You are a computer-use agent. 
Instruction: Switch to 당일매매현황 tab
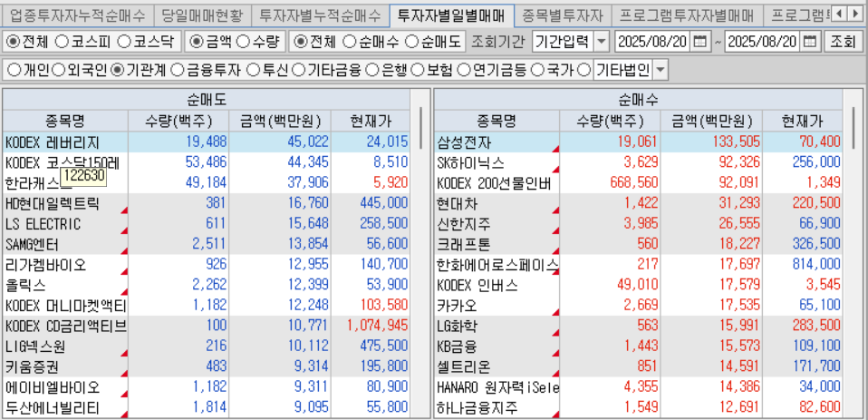coord(202,15)
